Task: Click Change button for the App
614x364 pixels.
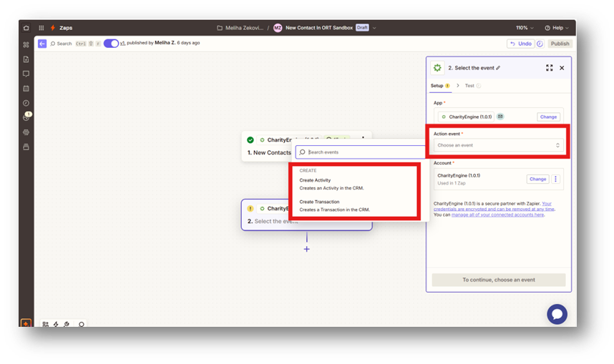Action: tap(548, 117)
